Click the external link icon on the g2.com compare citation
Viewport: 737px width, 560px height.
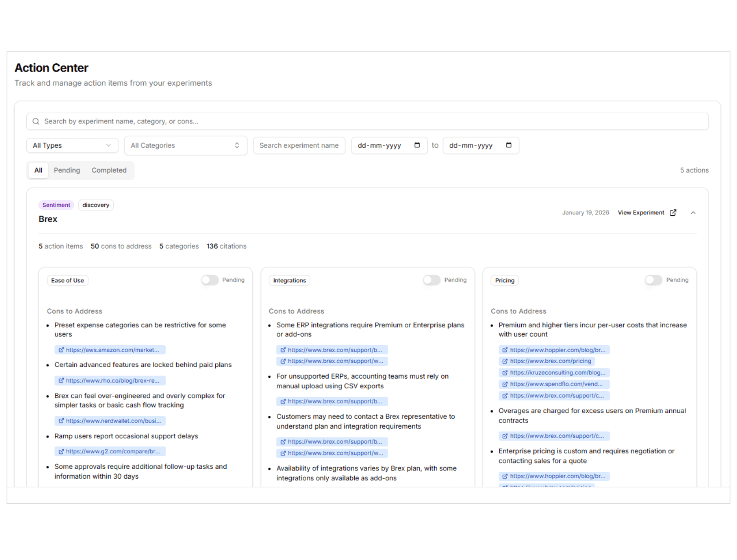61,451
